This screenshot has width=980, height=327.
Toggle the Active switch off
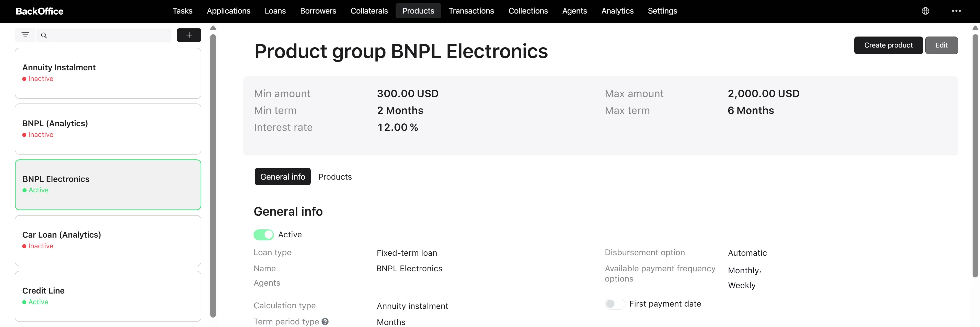[x=264, y=235]
